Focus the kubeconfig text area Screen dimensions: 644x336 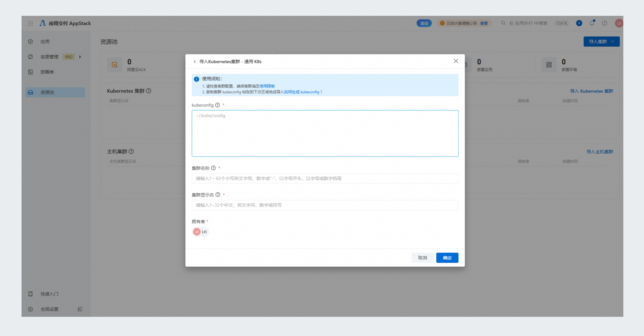(325, 133)
